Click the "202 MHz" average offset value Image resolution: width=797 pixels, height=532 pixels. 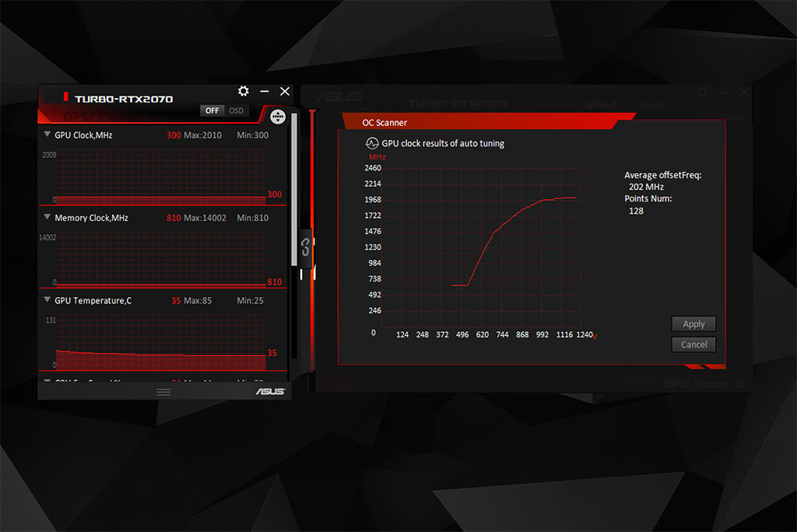646,187
